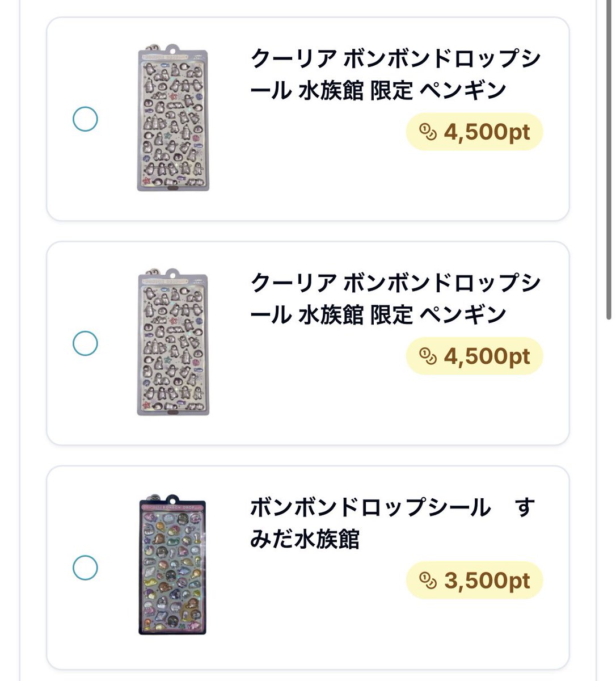Tap the top listing's 4,500pt price badge
Viewport: 616px width, 681px height.
pyautogui.click(x=475, y=132)
